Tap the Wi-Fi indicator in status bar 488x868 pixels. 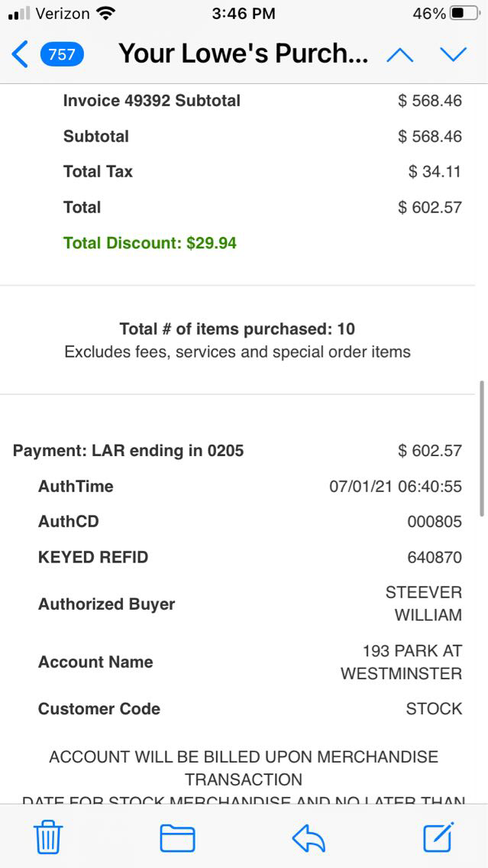[x=106, y=13]
